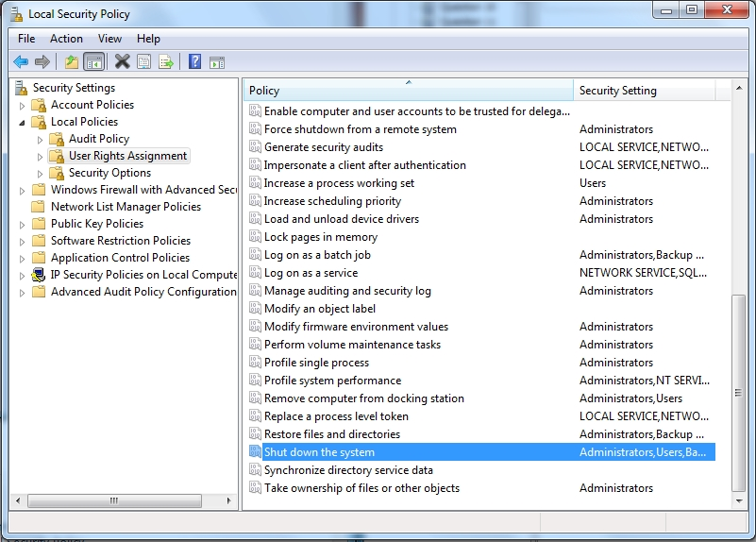The height and width of the screenshot is (542, 756).
Task: Collapse the Local Policies tree node
Action: click(22, 122)
